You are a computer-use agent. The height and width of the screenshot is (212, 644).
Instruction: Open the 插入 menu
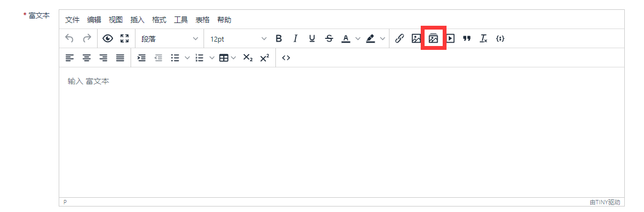[x=137, y=20]
